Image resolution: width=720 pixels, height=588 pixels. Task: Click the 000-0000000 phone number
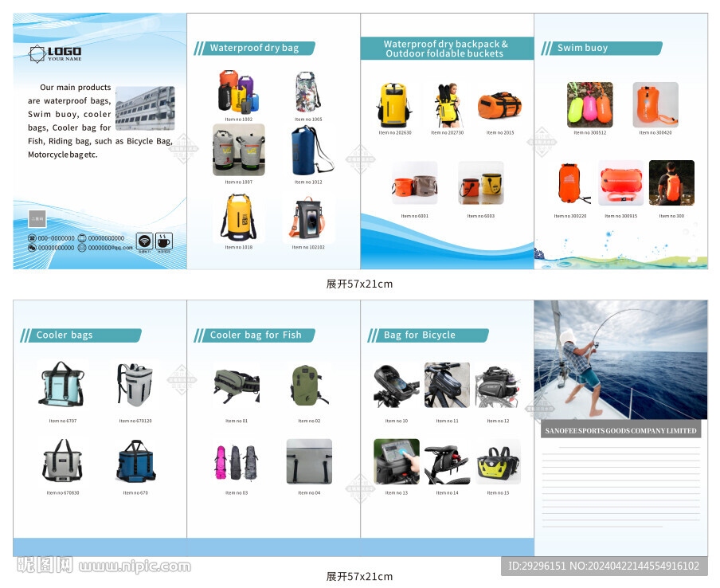point(56,238)
